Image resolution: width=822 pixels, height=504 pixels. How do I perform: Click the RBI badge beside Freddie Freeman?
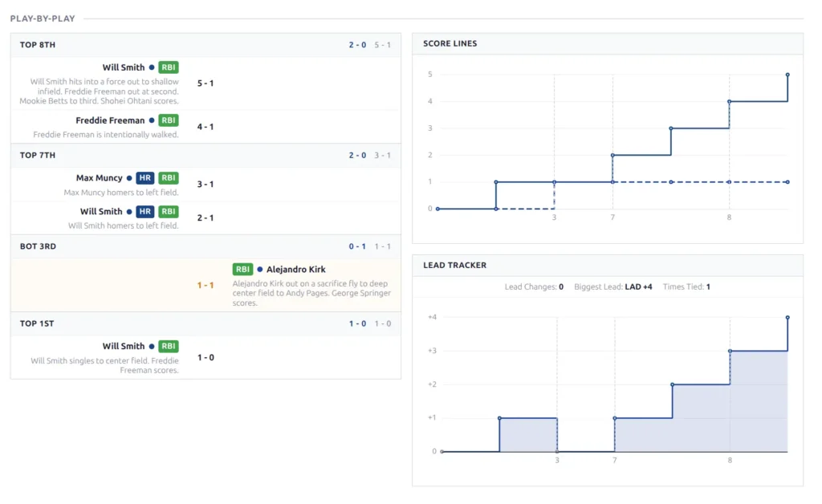pos(169,120)
